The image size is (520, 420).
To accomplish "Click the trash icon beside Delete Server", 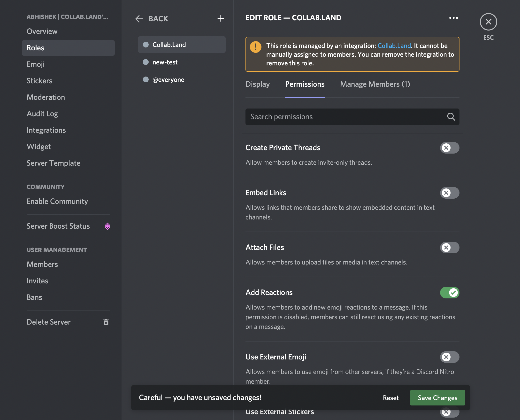I will pyautogui.click(x=106, y=322).
